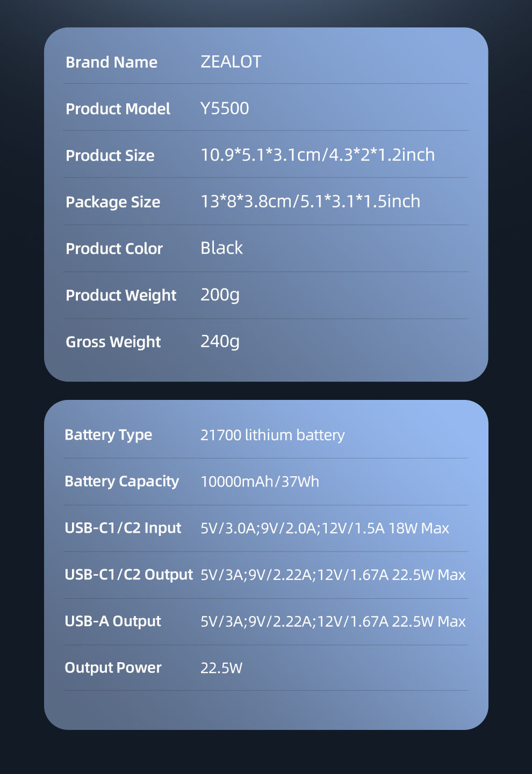Select the 21700 lithium battery text
532x774 pixels.
pos(272,435)
